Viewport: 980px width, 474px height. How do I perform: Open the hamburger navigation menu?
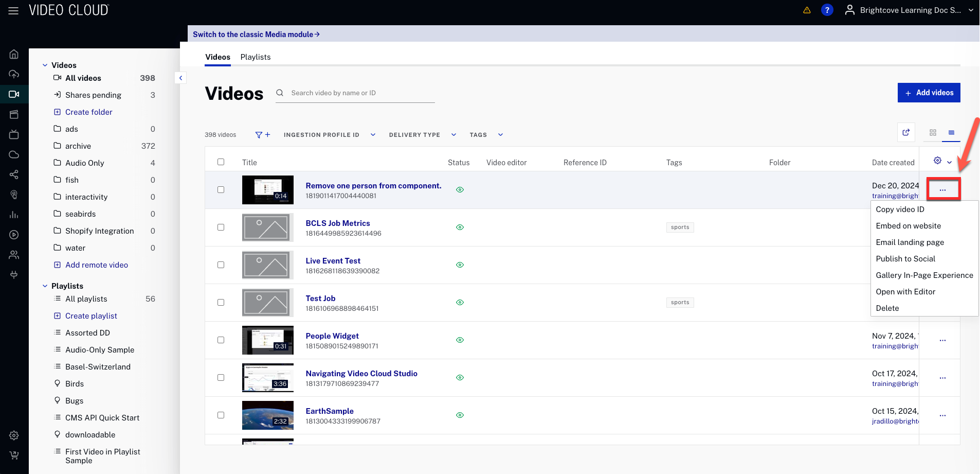point(13,10)
